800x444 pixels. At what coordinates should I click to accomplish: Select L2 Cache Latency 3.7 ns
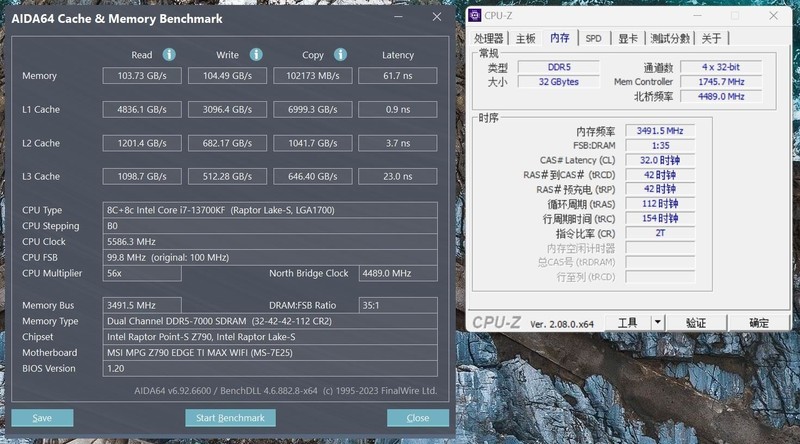click(x=397, y=143)
